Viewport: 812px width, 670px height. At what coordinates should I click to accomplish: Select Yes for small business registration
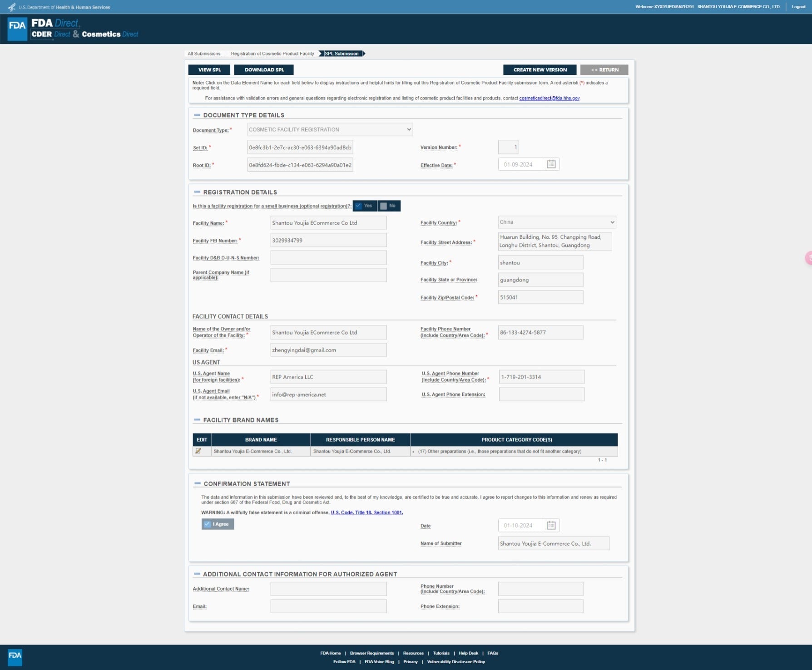(x=364, y=206)
